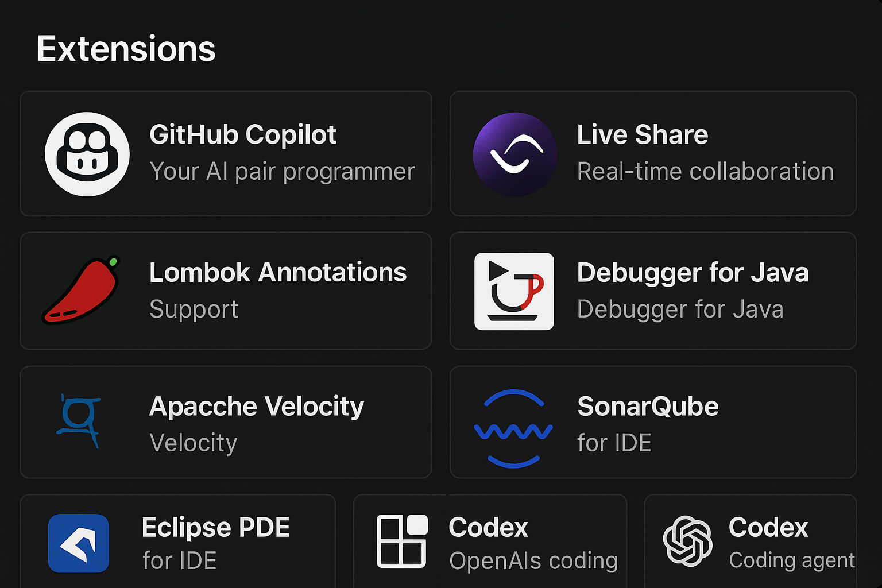Open the GitHub Copilot extension card
882x588 pixels.
tap(226, 153)
